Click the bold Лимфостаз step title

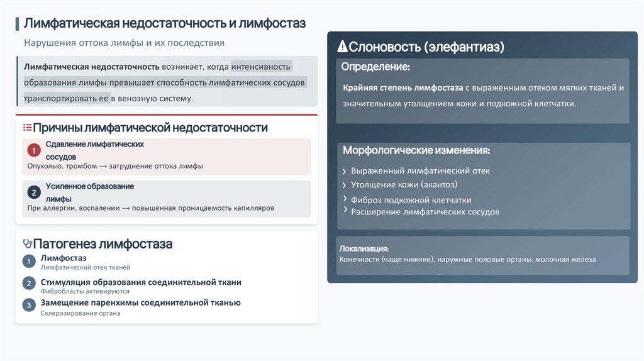64,258
